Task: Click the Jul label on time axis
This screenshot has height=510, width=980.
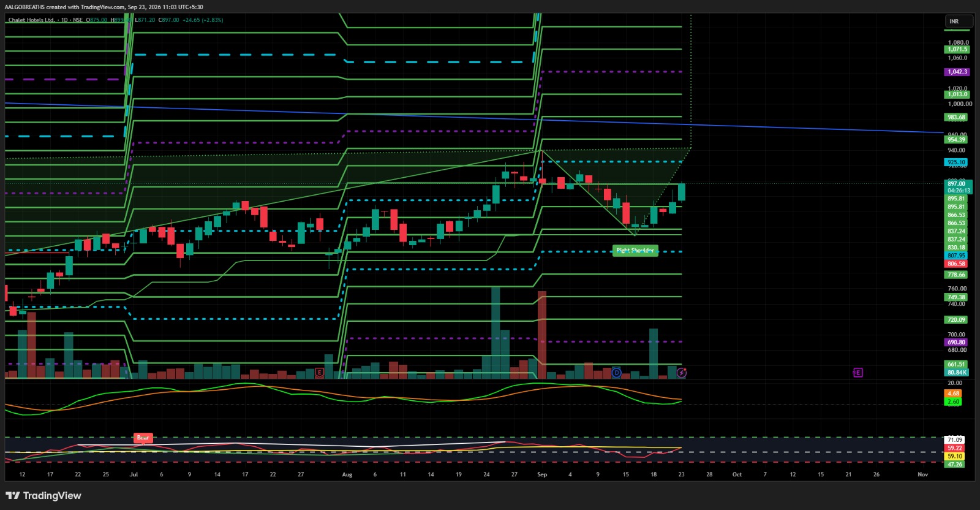Action: click(x=134, y=474)
